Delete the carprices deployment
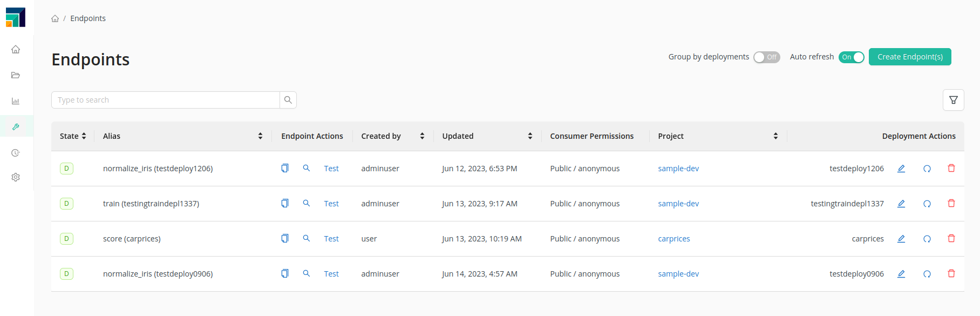980x316 pixels. pyautogui.click(x=951, y=238)
